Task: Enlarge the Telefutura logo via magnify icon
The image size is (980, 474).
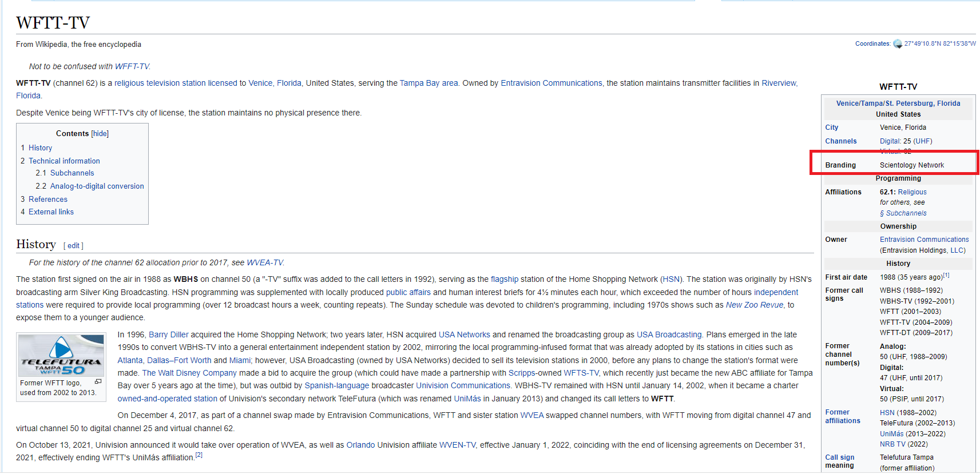Action: pos(98,382)
